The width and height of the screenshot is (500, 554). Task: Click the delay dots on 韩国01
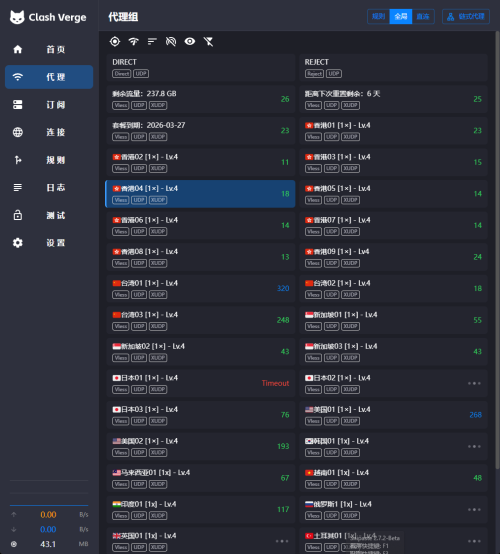pyautogui.click(x=474, y=447)
